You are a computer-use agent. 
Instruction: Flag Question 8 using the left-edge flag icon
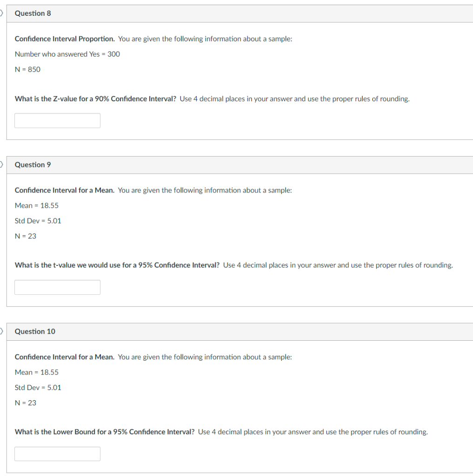[x=1, y=13]
